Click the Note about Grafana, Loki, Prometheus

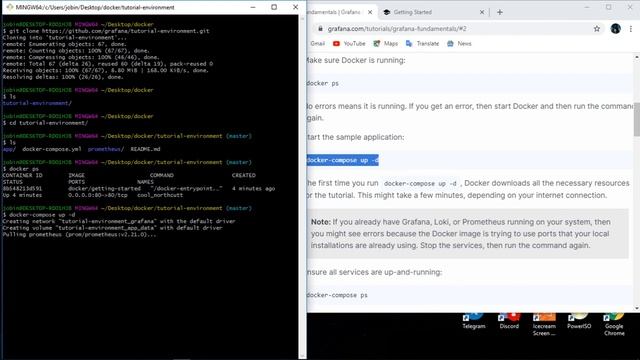tap(468, 233)
